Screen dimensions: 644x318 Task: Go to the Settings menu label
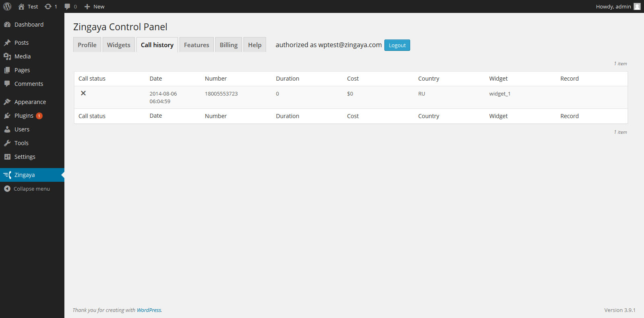pyautogui.click(x=25, y=157)
